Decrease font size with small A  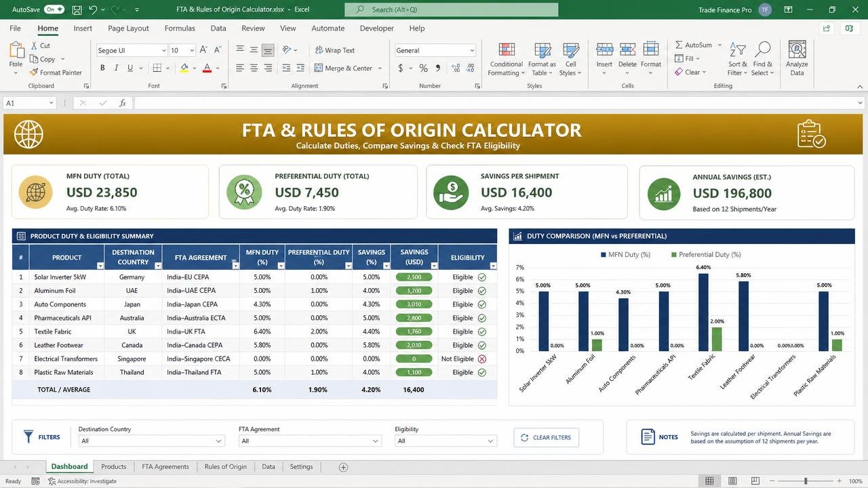point(218,50)
